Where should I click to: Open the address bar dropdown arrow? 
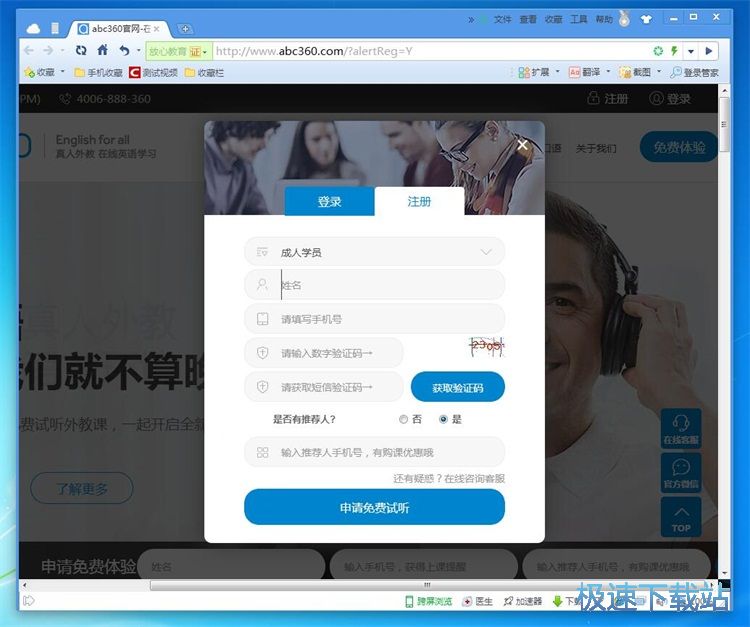(x=691, y=51)
